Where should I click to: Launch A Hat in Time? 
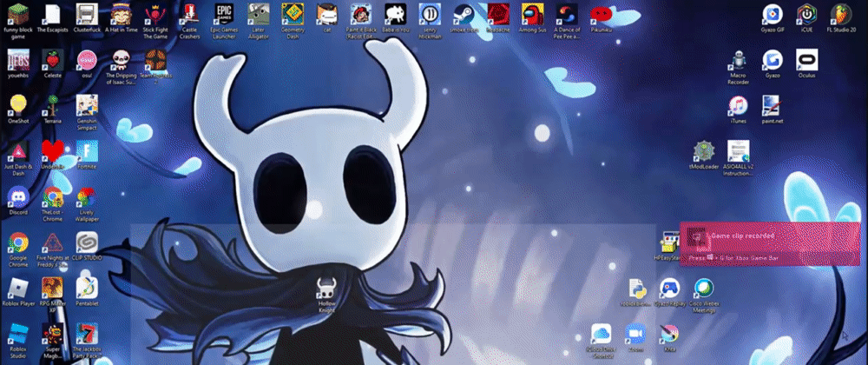(x=122, y=19)
